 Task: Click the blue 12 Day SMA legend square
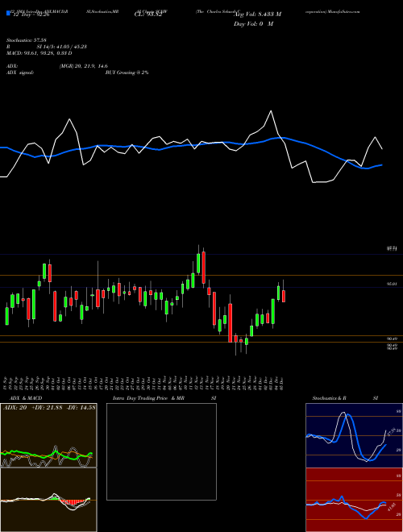(x=9, y=14)
